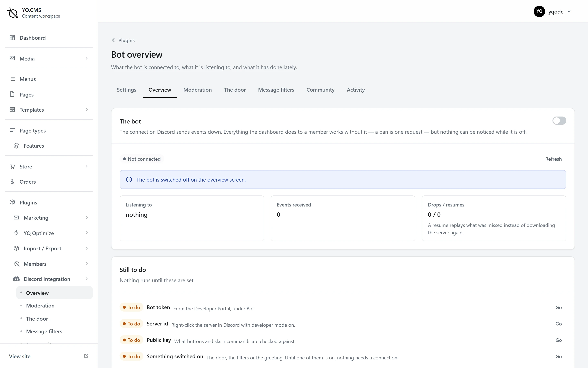Click the Media image icon
This screenshot has width=588, height=368.
click(12, 58)
